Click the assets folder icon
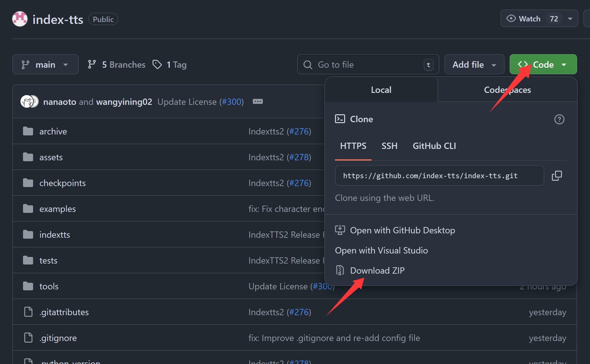This screenshot has height=364, width=590. 28,157
